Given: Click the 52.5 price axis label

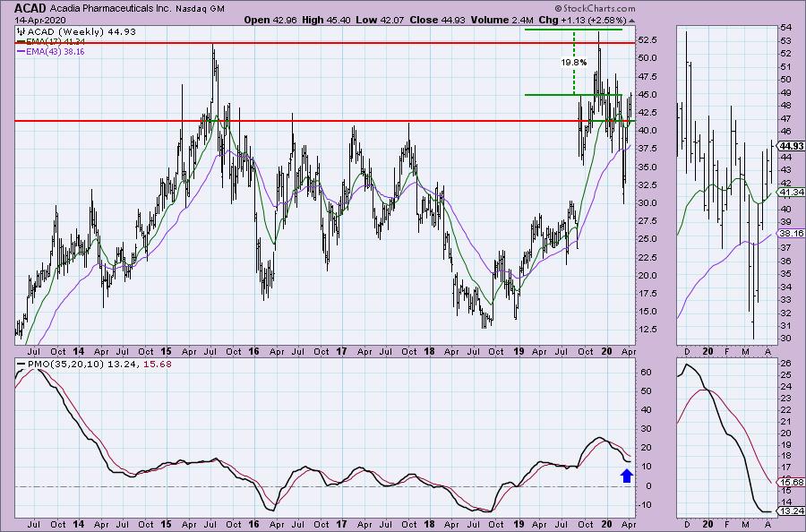Looking at the screenshot, I should [649, 40].
